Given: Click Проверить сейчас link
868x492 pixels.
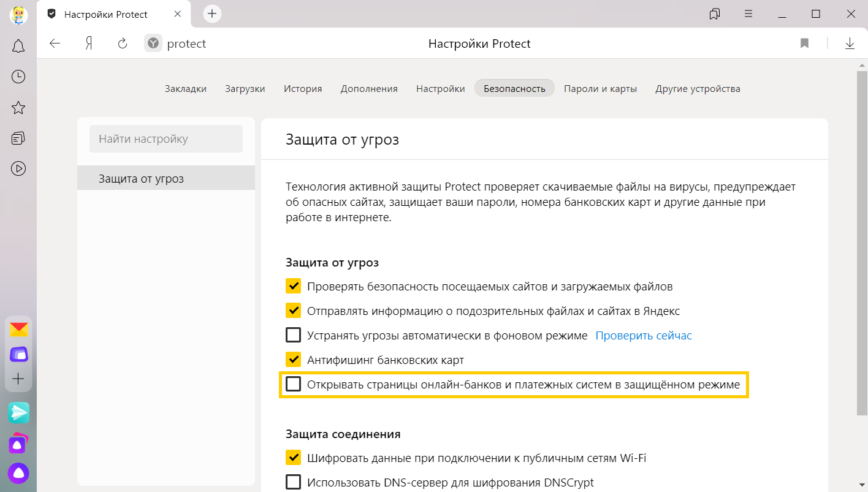Looking at the screenshot, I should tap(644, 335).
